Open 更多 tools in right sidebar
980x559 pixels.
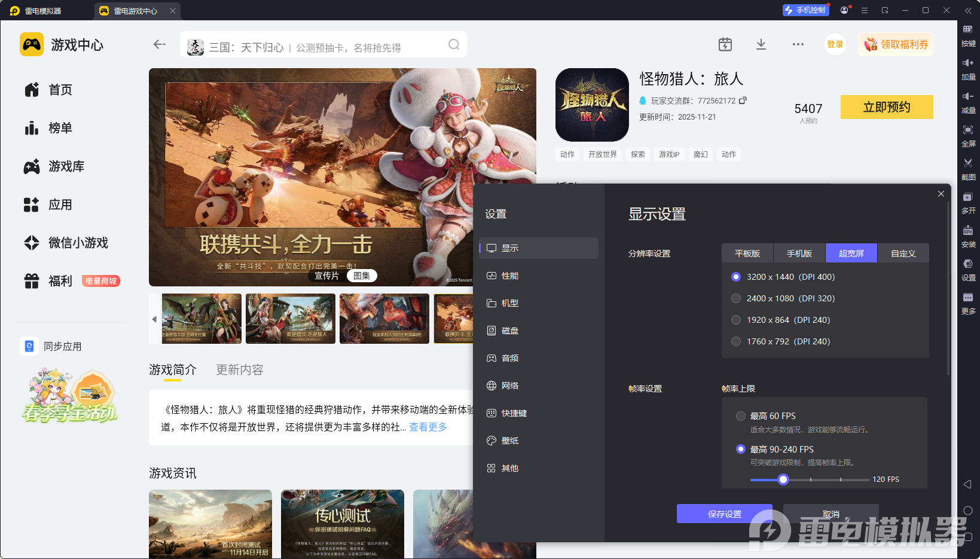[968, 303]
